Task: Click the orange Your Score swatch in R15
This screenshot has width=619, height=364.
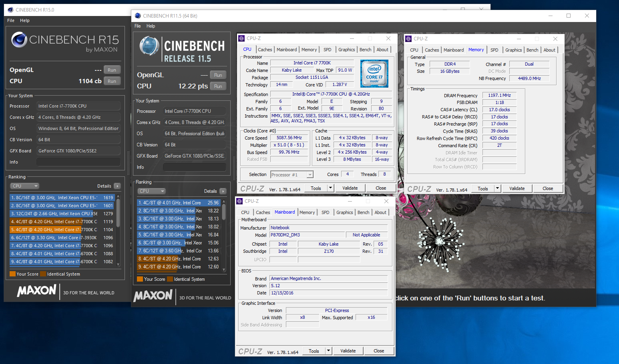Action: point(12,274)
